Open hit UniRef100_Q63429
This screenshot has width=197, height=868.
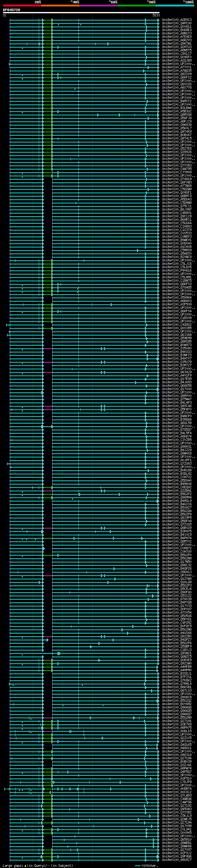click(x=177, y=372)
